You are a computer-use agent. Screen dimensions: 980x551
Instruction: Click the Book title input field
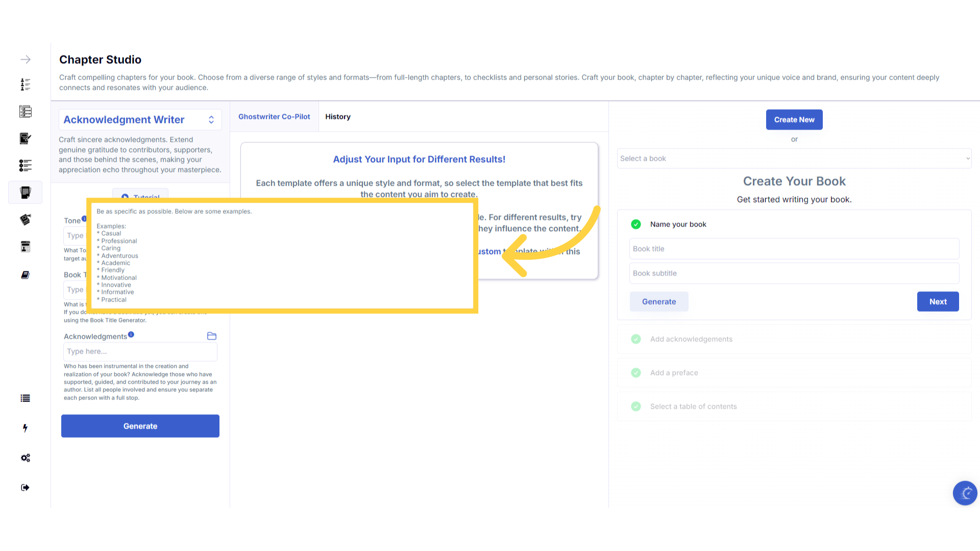pyautogui.click(x=794, y=249)
